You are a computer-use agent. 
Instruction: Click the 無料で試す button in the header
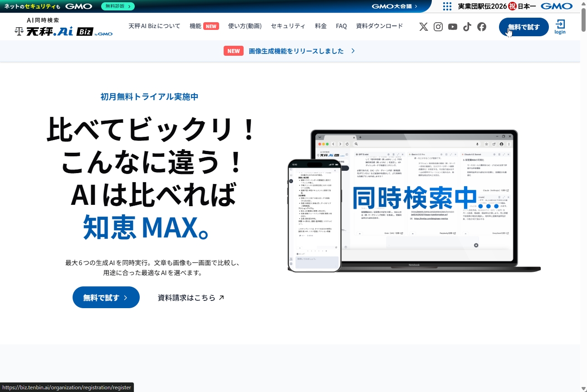tap(523, 27)
